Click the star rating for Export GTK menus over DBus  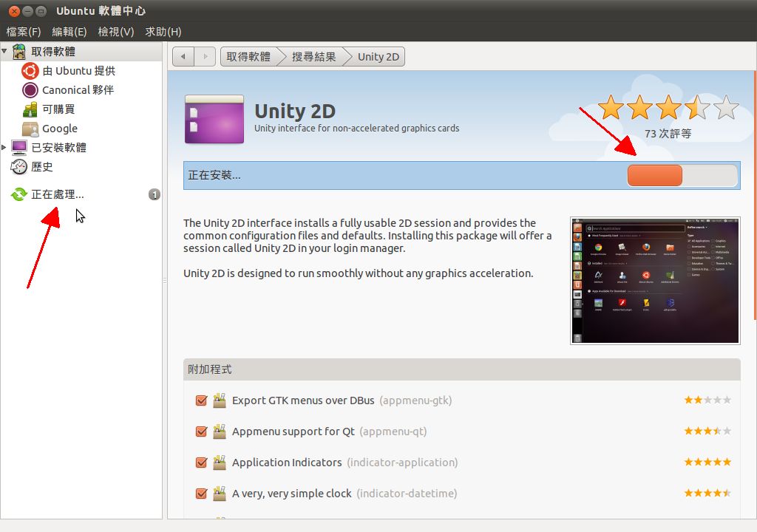coord(707,400)
